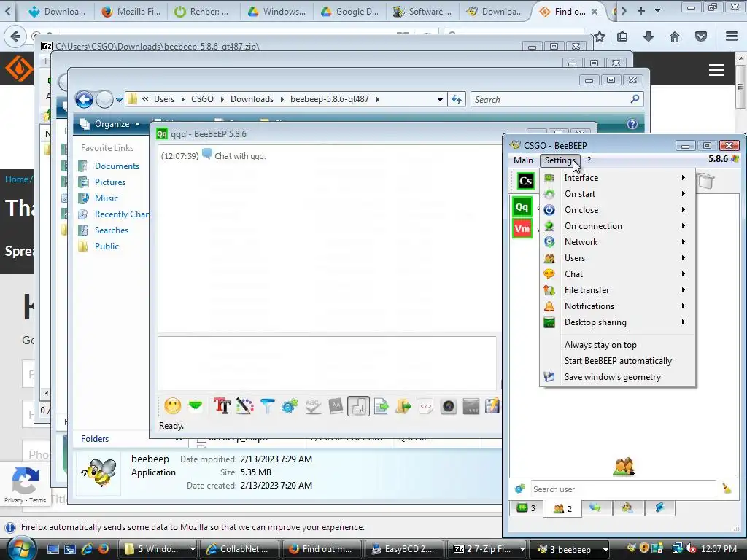This screenshot has height=560, width=747.
Task: Expand the Network submenu
Action: point(617,242)
